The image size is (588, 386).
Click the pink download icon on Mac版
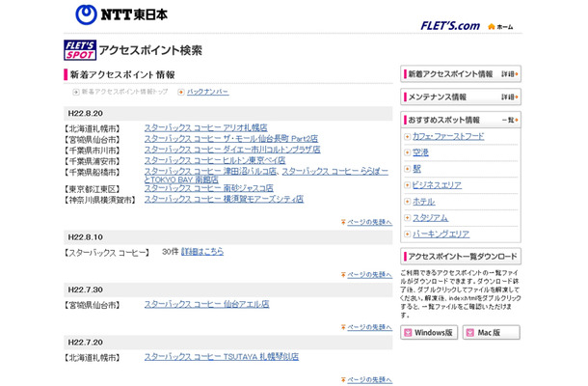pyautogui.click(x=470, y=333)
